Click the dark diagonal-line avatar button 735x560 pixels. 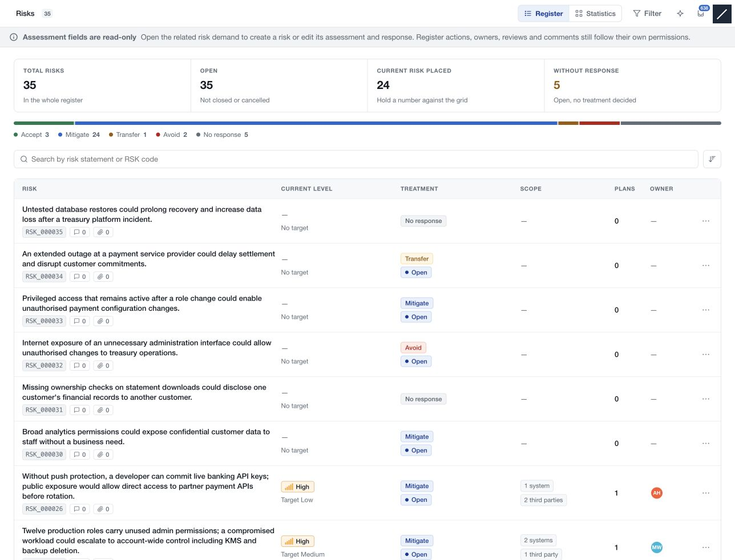[722, 14]
